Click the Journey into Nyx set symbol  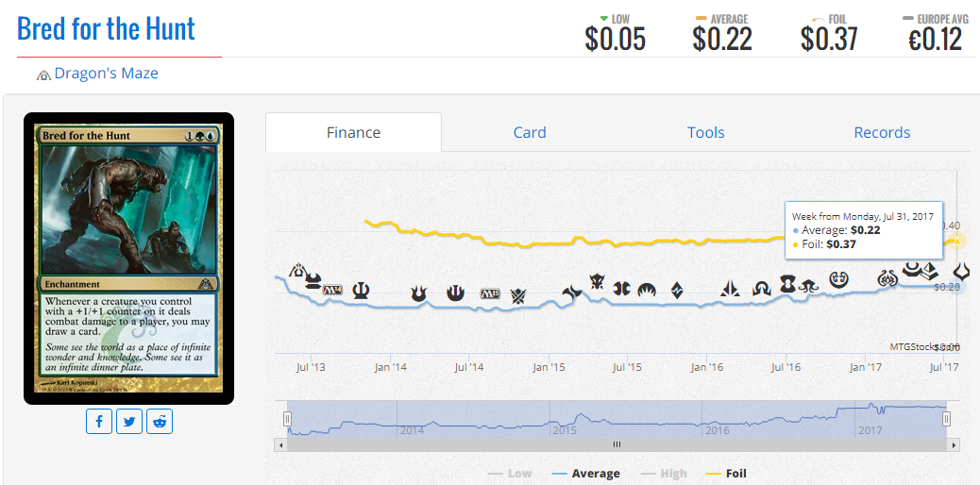pos(456,293)
